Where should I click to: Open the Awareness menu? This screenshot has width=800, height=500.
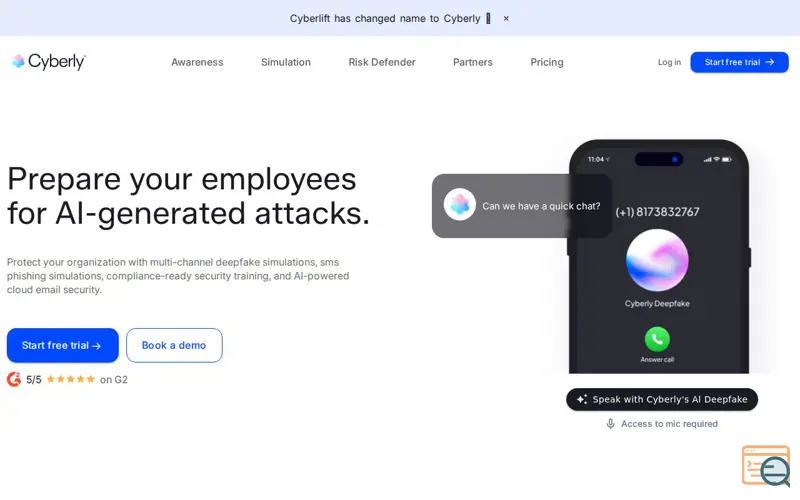[x=197, y=62]
